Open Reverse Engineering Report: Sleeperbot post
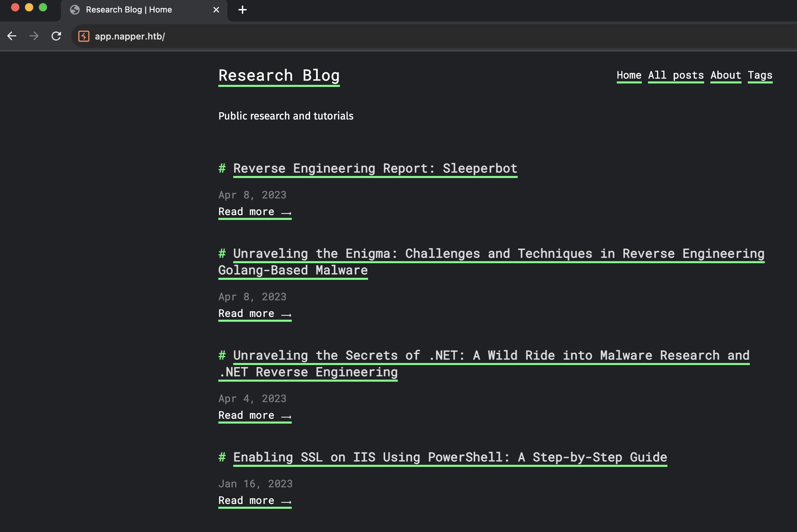 (x=375, y=168)
